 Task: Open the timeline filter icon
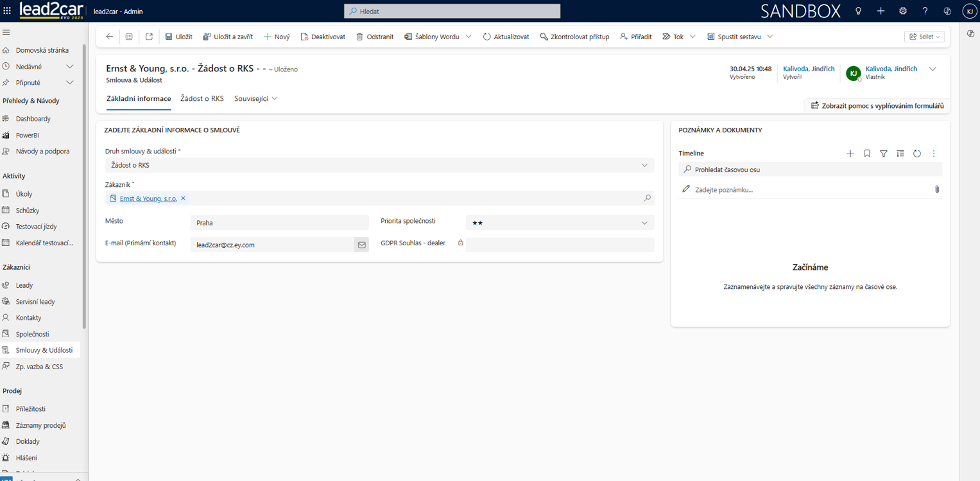884,153
